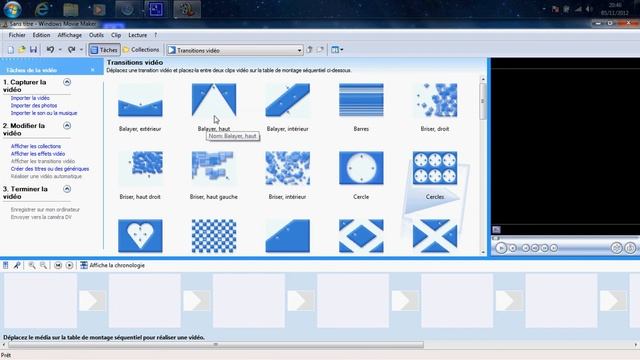
Task: Toggle the Tâches pane button
Action: pos(104,50)
